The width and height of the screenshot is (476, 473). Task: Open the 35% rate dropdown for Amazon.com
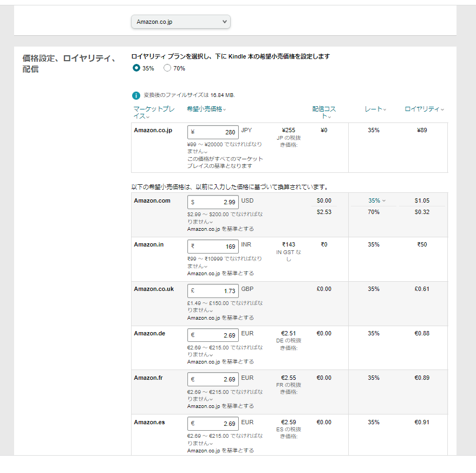[377, 200]
